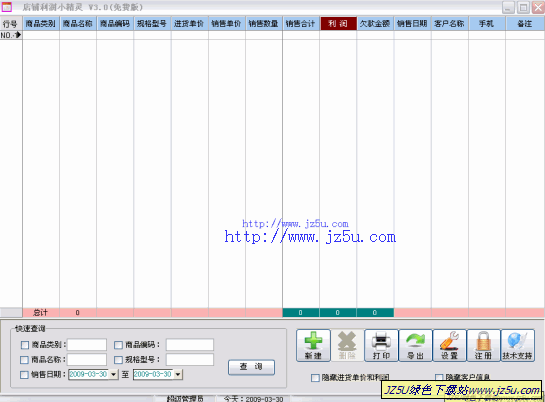Click the 销售合计 column header

301,24
